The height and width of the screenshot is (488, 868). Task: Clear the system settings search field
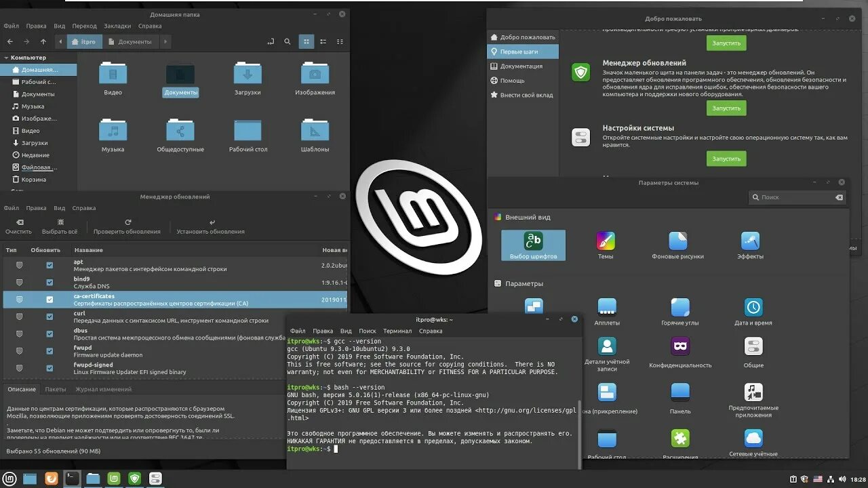click(x=839, y=197)
